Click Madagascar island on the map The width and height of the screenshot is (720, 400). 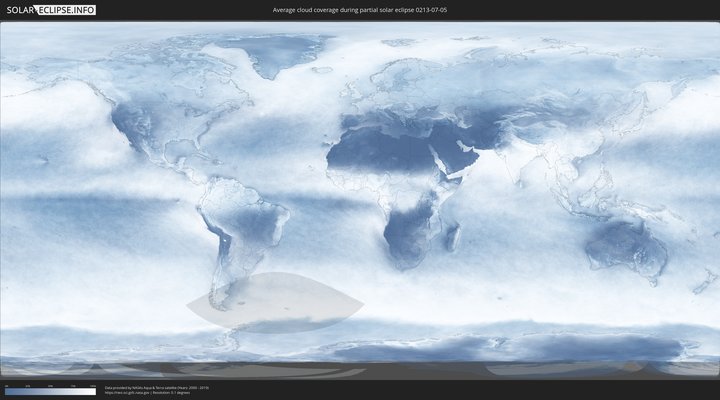point(452,236)
